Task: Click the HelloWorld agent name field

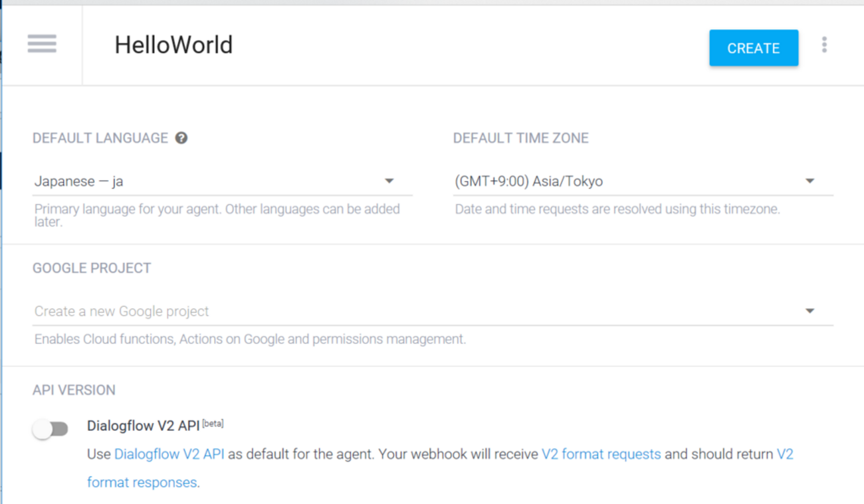Action: 173,45
